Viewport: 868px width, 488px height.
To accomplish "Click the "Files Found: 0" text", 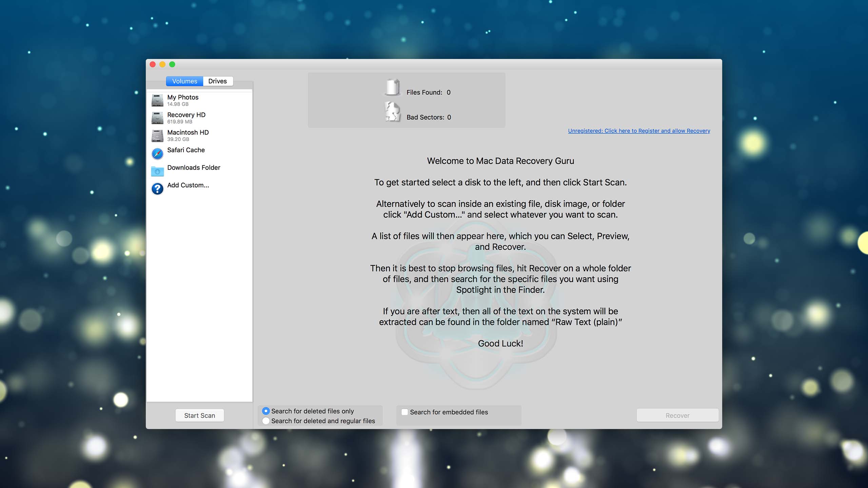I will [x=429, y=93].
